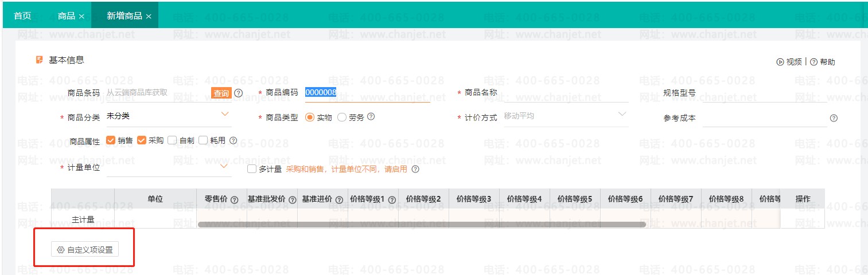868x275 pixels.
Task: Click the help icon after 请启用 hint
Action: [x=415, y=169]
